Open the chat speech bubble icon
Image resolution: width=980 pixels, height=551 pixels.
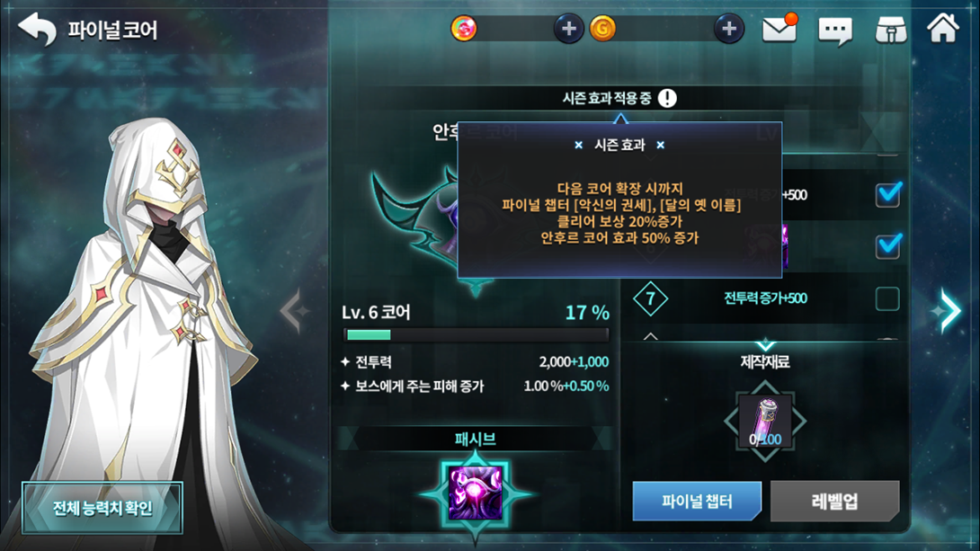(835, 30)
